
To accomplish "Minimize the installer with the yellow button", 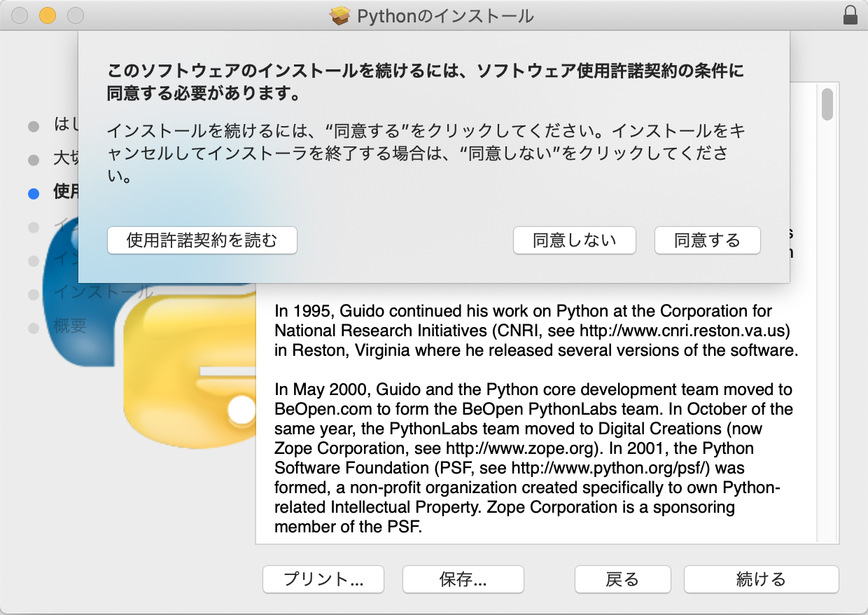I will point(48,15).
